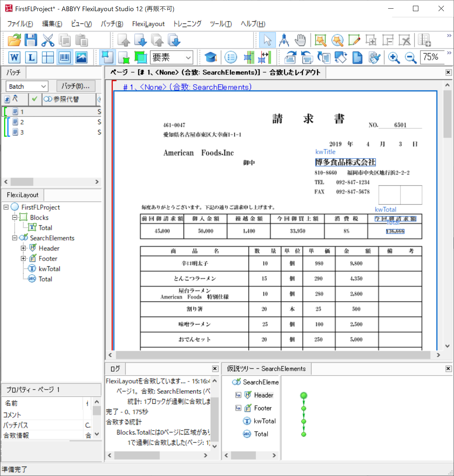Save project with the floppy disk icon
This screenshot has height=476, width=454.
click(x=31, y=40)
